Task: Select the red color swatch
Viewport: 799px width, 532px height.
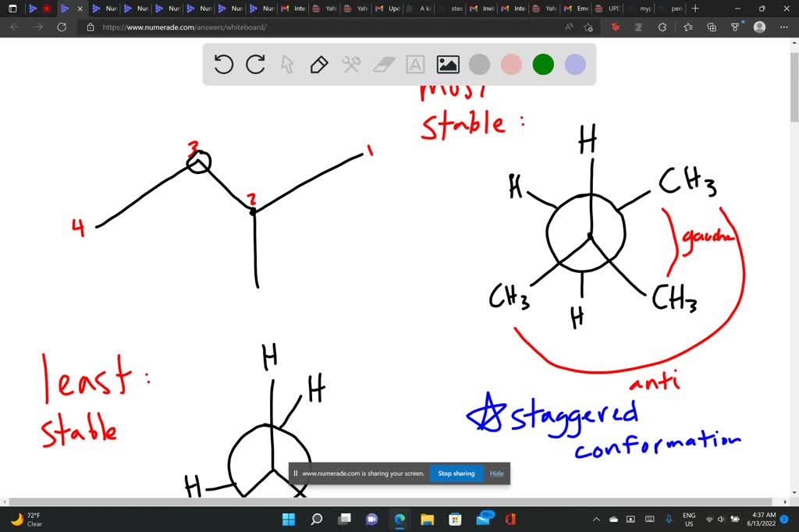Action: tap(510, 64)
